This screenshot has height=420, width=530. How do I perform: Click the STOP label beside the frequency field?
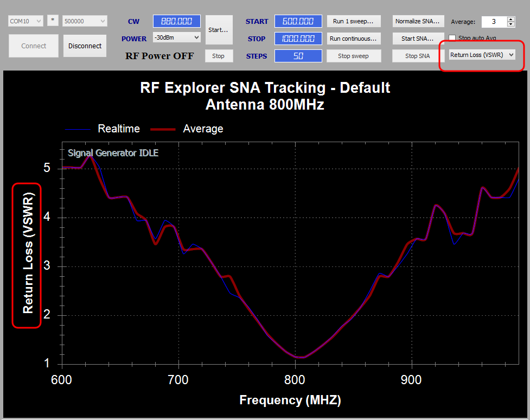click(257, 39)
